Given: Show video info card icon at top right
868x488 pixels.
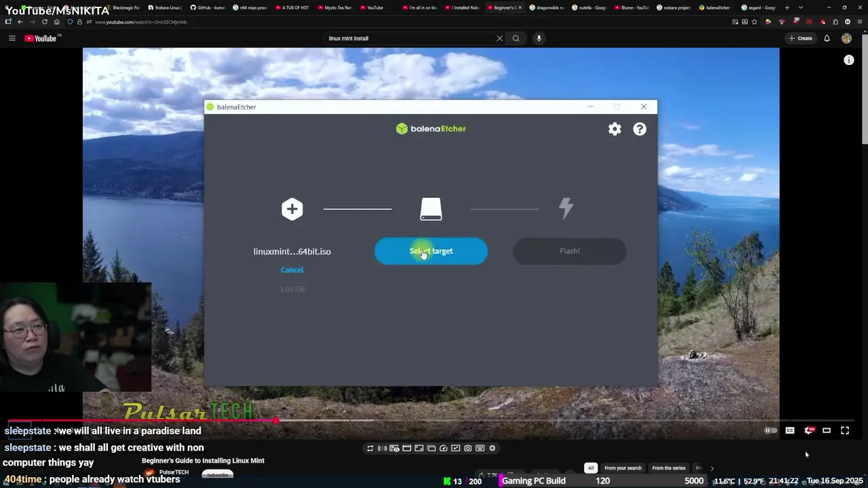Looking at the screenshot, I should tap(848, 60).
